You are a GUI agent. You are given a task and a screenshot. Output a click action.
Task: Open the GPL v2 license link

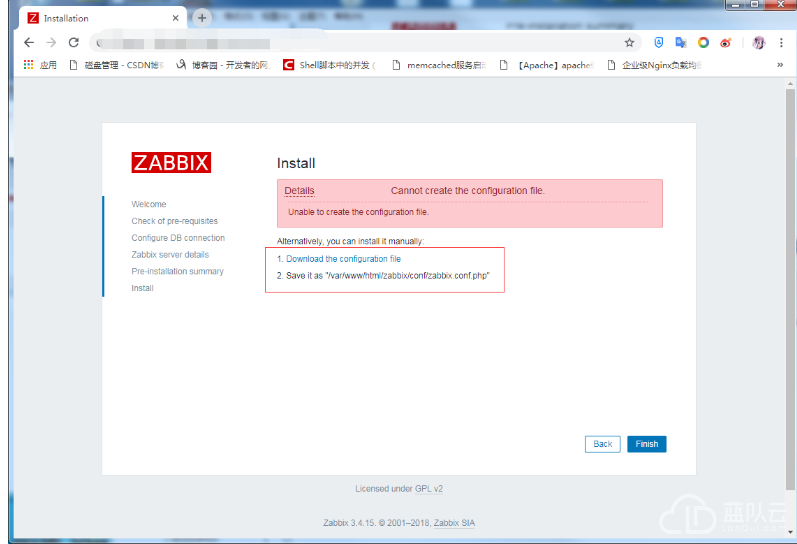click(x=428, y=489)
